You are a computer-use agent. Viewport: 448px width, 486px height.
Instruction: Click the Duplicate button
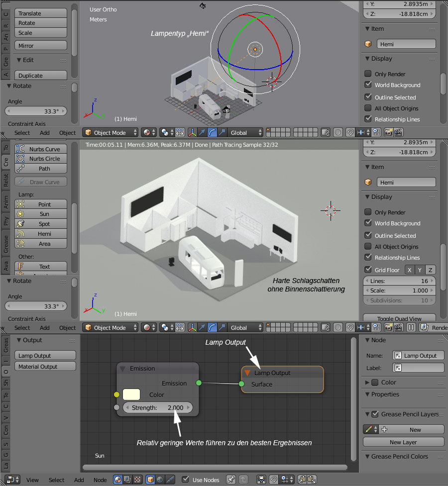41,76
